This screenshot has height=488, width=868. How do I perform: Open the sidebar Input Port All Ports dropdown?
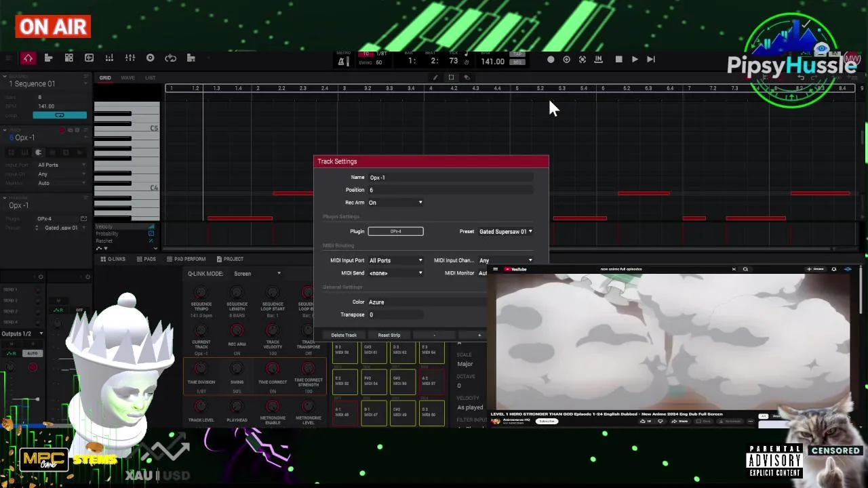click(62, 165)
